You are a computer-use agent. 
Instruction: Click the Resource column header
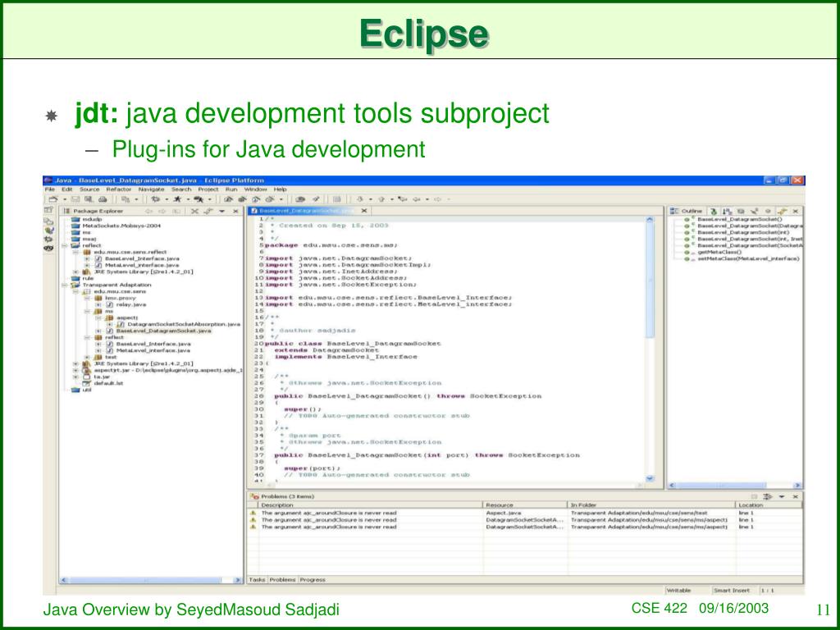(525, 505)
